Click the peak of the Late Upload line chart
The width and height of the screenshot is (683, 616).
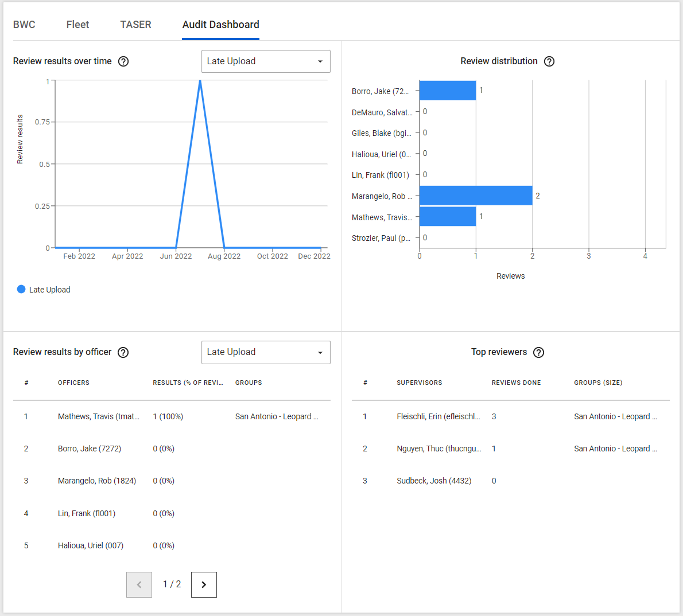coord(200,81)
